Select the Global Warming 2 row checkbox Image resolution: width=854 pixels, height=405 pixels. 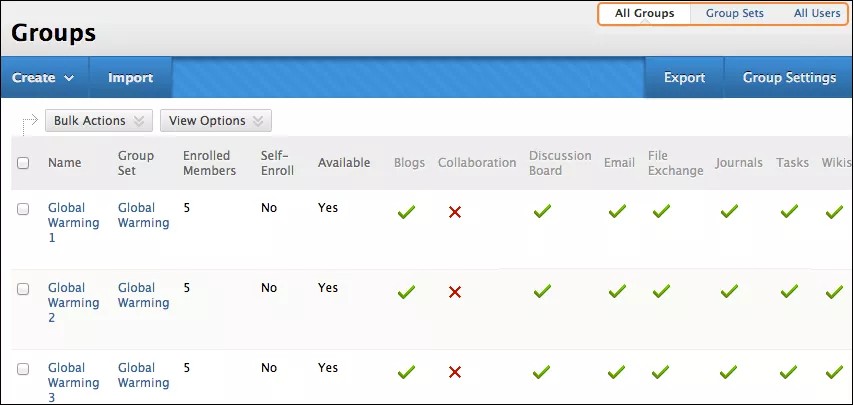click(x=23, y=288)
